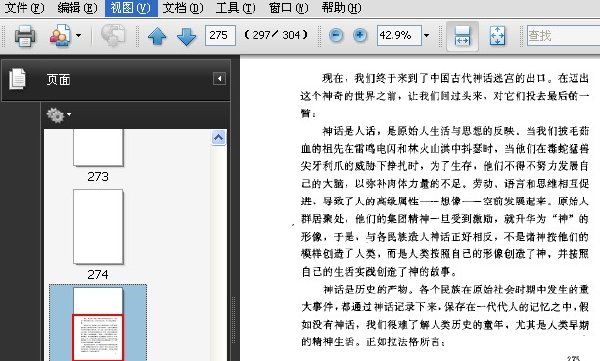Go to previous page with up arrow

[x=157, y=36]
